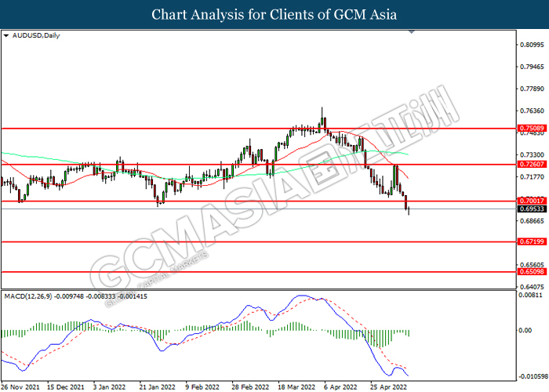Click the 0.80995 price axis value
This screenshot has height=392, width=549.
(x=533, y=45)
